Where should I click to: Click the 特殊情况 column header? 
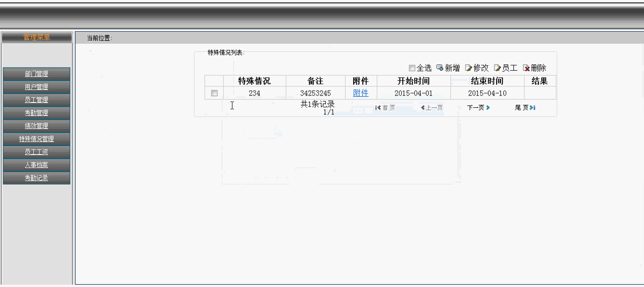pos(254,81)
